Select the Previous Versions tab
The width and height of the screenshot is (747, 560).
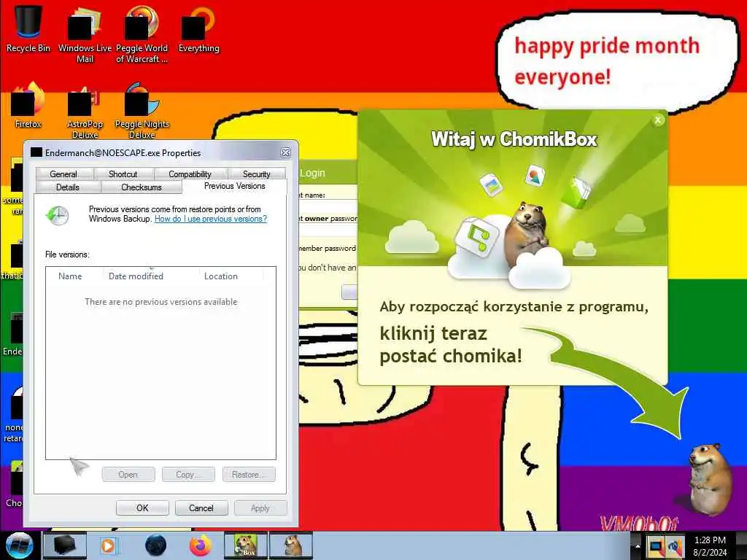(x=234, y=186)
